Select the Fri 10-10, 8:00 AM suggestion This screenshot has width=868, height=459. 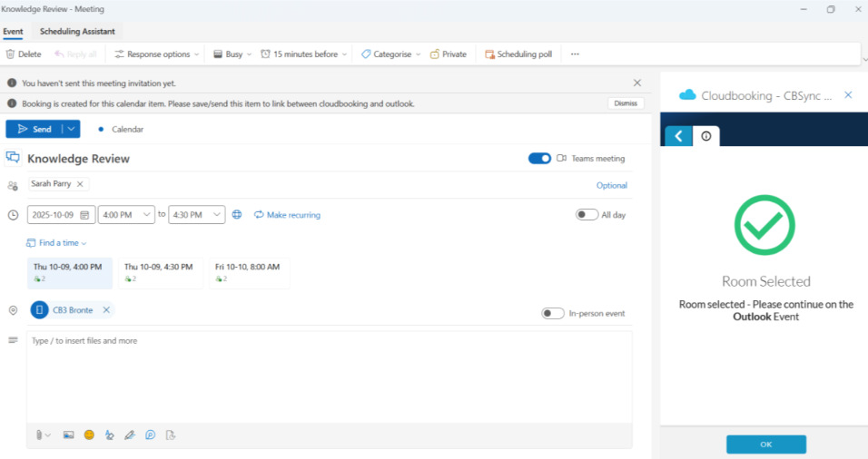point(247,272)
